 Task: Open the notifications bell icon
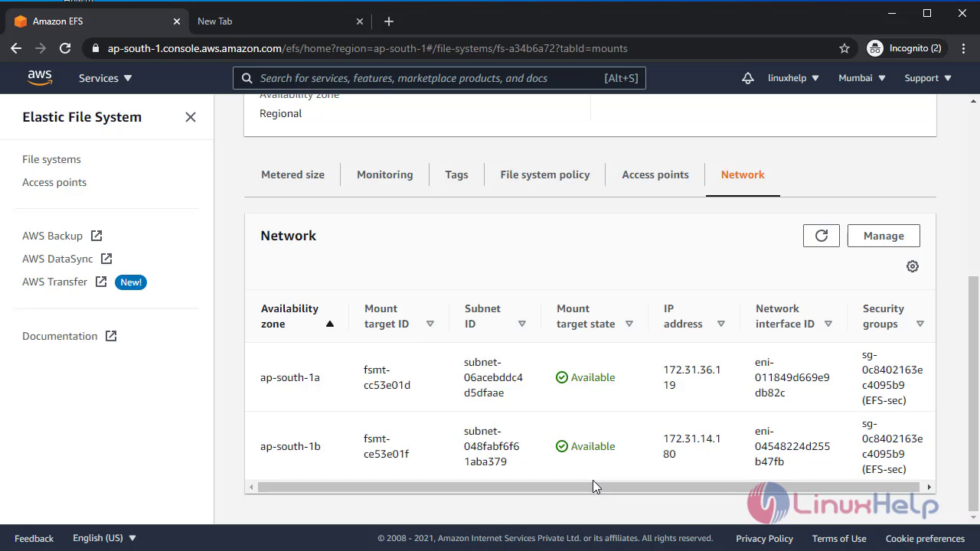point(747,78)
